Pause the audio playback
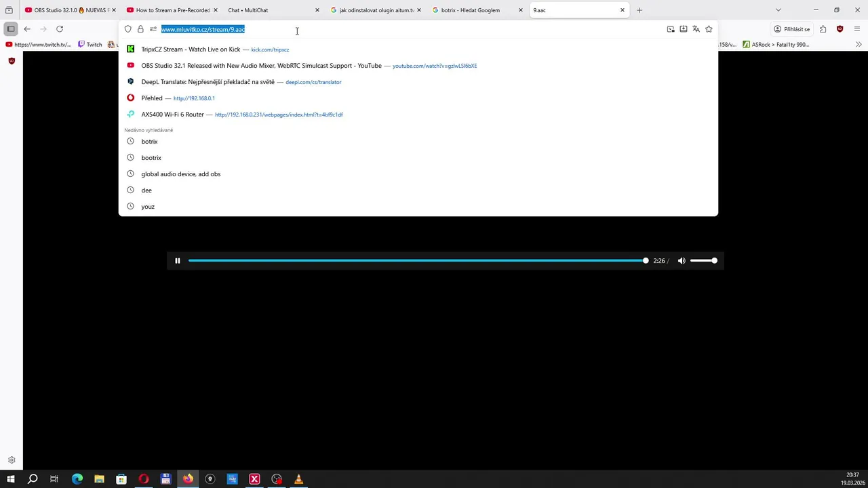Screen dimensions: 868x488 pos(178,260)
